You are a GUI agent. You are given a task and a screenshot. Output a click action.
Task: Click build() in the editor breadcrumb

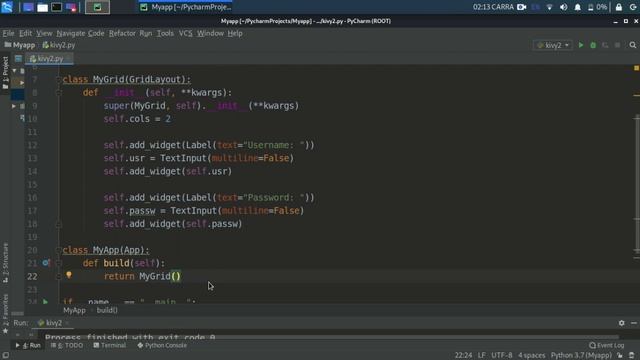click(x=107, y=310)
